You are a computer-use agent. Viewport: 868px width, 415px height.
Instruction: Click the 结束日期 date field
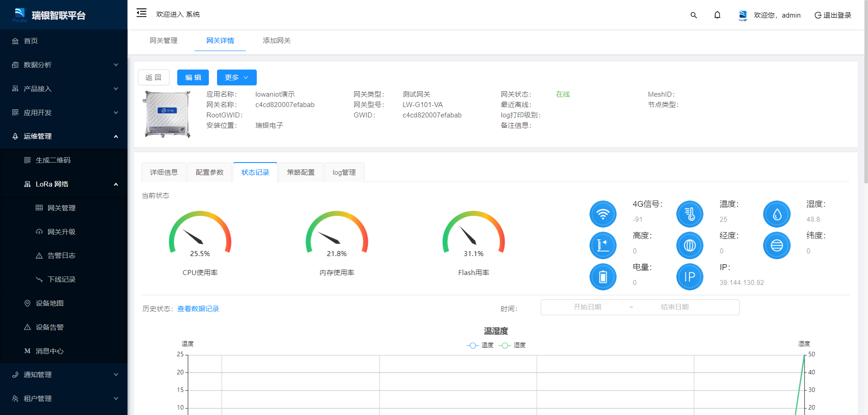[x=675, y=307]
